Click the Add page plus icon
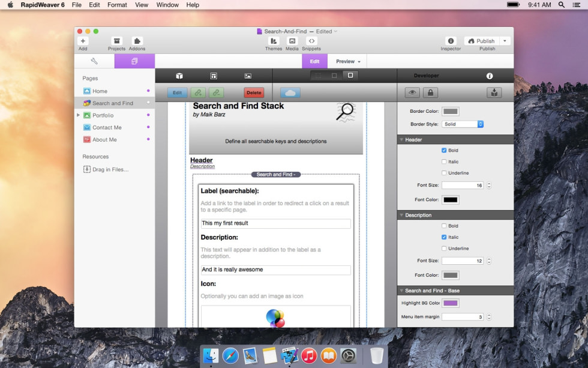The width and height of the screenshot is (588, 368). [x=83, y=41]
